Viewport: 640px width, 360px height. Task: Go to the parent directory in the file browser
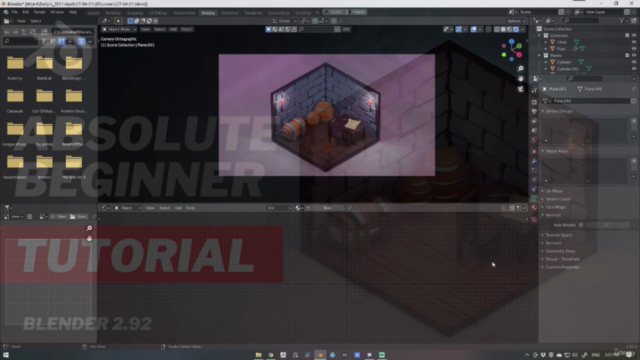point(24,31)
